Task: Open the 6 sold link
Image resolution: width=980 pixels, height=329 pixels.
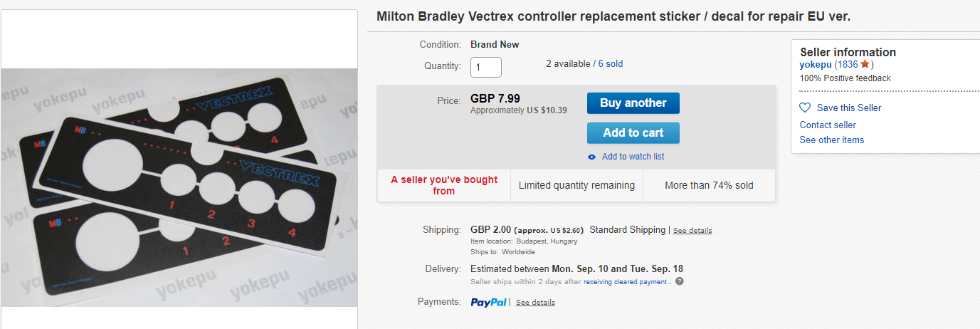Action: tap(610, 64)
